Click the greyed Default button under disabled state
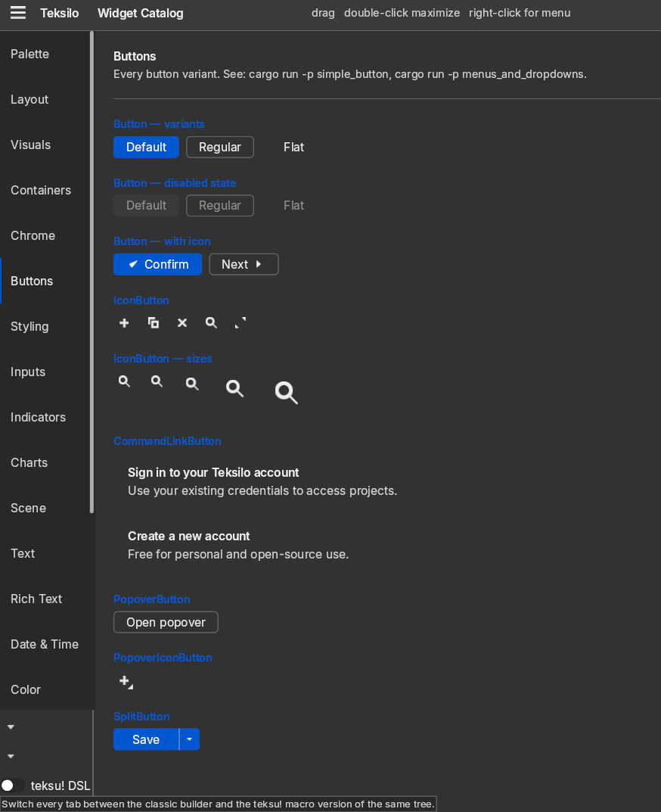Viewport: 661px width, 812px height. tap(147, 206)
